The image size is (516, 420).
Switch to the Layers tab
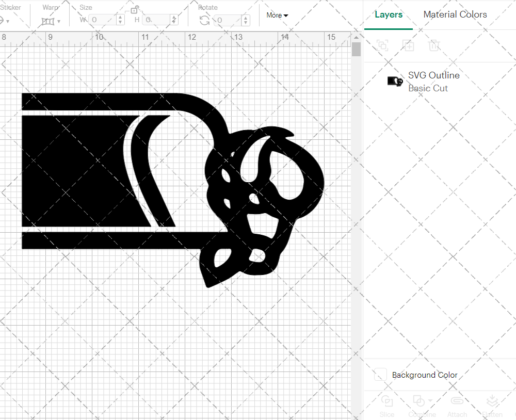389,14
